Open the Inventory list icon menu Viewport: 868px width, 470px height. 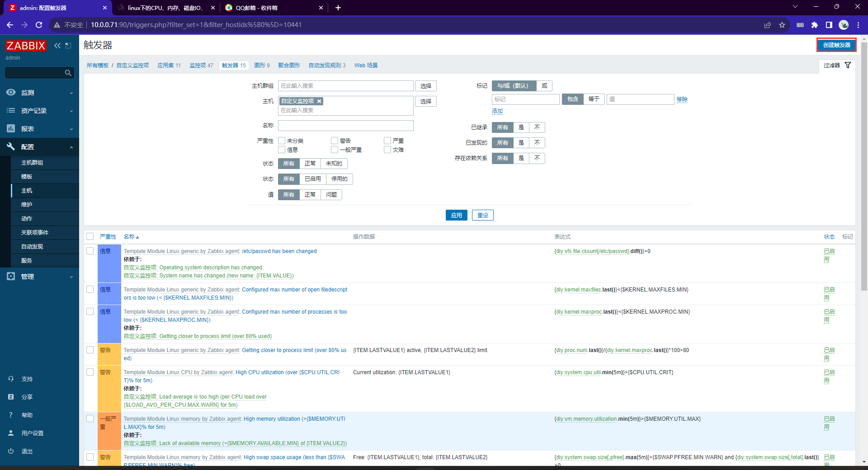11,110
